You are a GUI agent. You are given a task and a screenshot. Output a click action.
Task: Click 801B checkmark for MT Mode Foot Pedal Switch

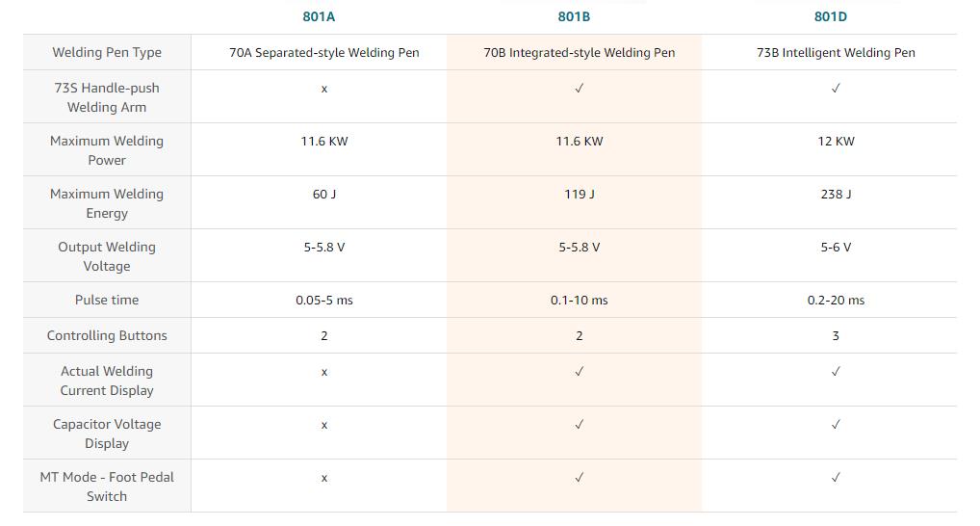click(x=580, y=478)
